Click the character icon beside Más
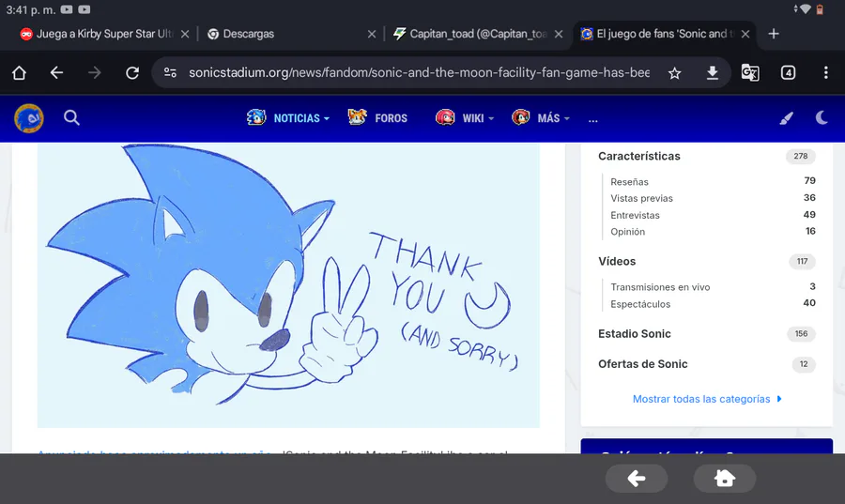This screenshot has height=504, width=845. pos(520,116)
